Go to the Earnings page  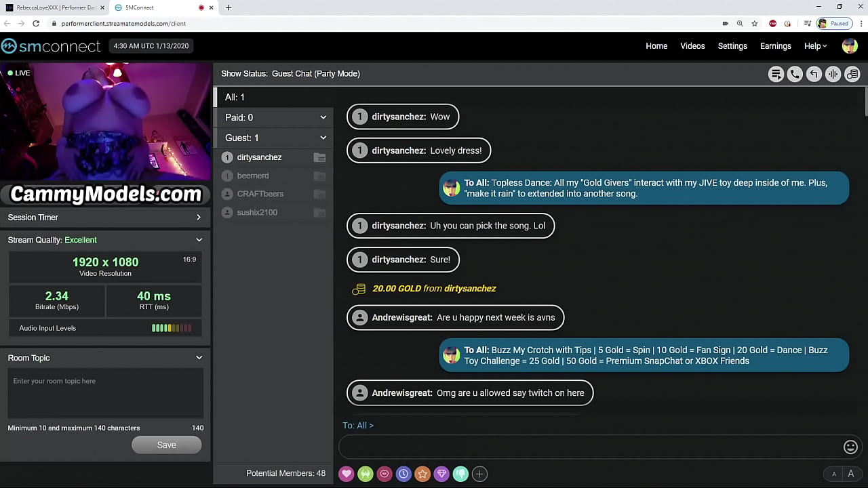coord(775,46)
